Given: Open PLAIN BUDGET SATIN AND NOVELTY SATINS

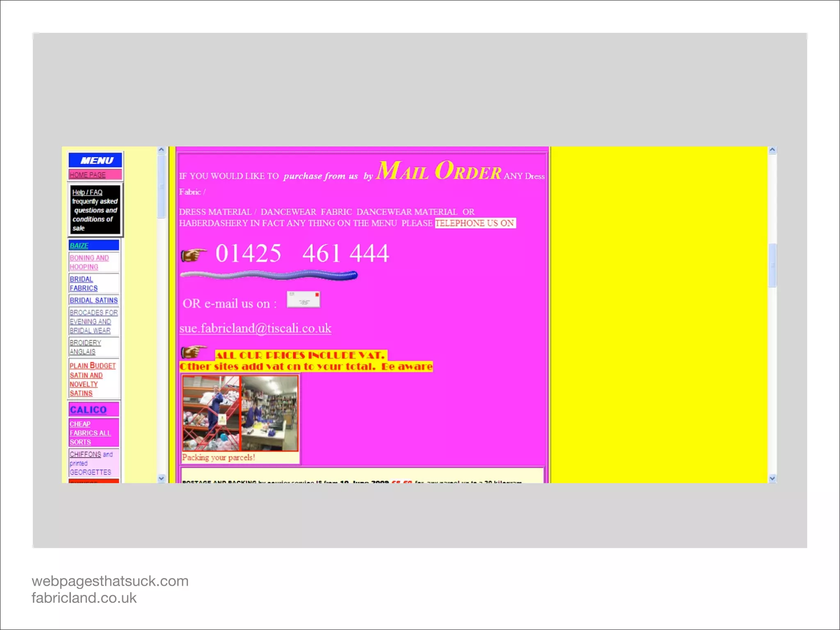Looking at the screenshot, I should point(93,379).
